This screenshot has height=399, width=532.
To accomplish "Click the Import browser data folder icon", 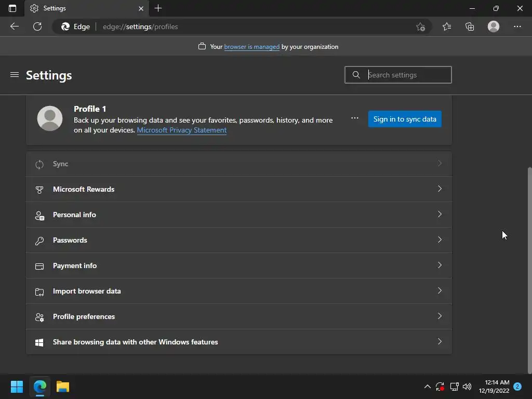I will [39, 292].
